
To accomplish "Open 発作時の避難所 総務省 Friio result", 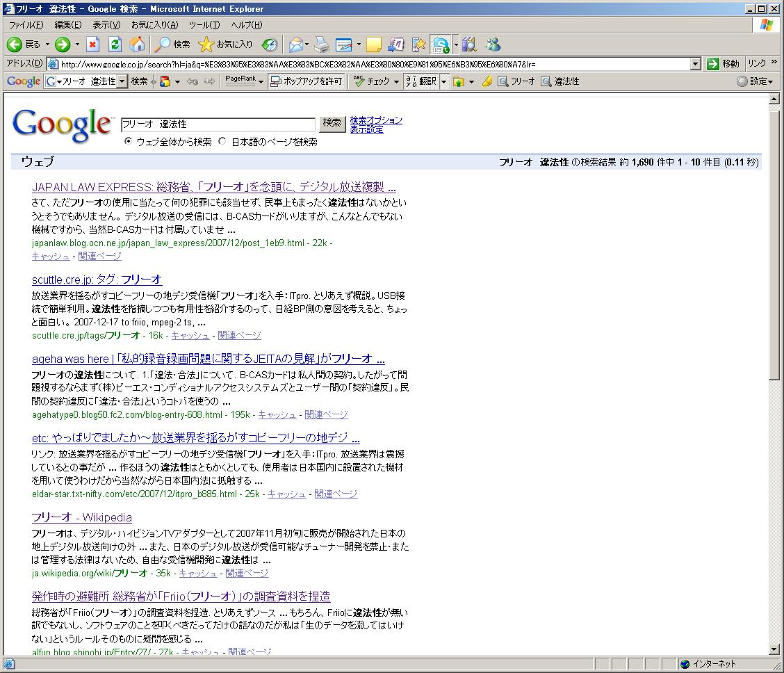I will pos(181,596).
